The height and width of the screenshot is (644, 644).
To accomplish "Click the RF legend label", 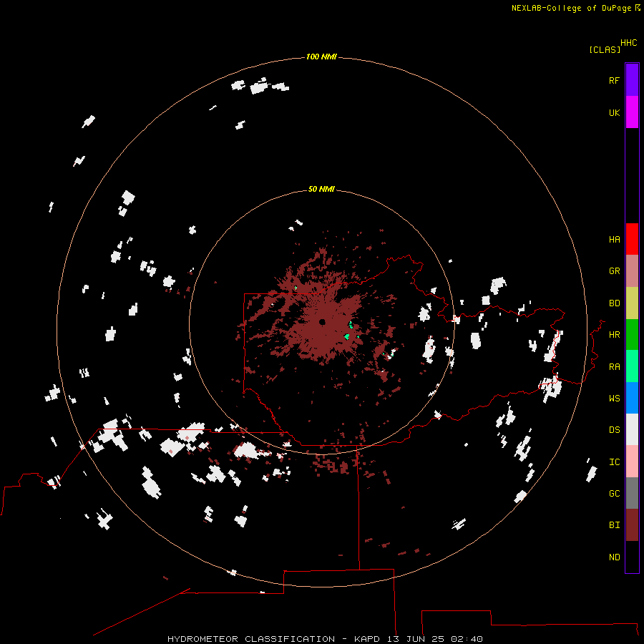I will click(x=614, y=80).
